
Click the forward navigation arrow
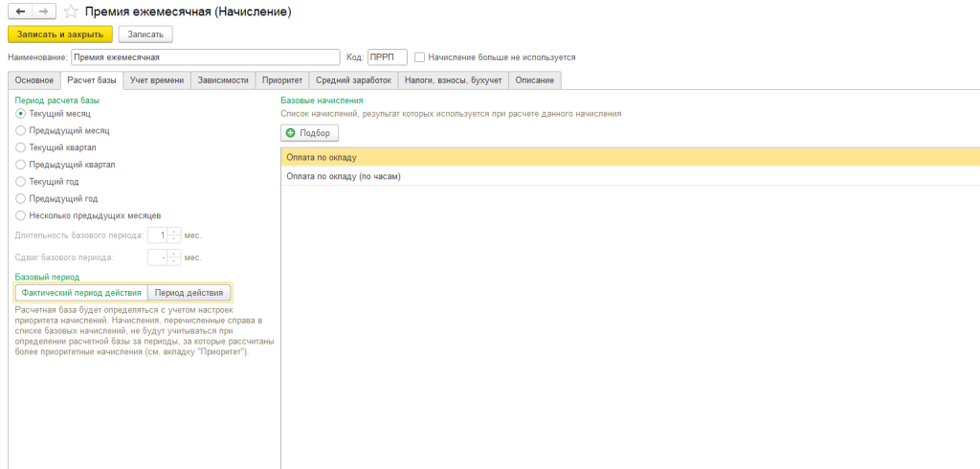[x=44, y=11]
